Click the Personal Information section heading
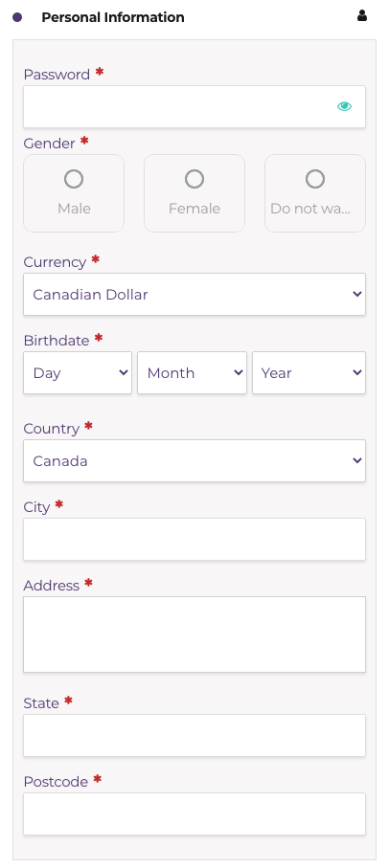Viewport: 389px width, 868px height. (x=113, y=17)
